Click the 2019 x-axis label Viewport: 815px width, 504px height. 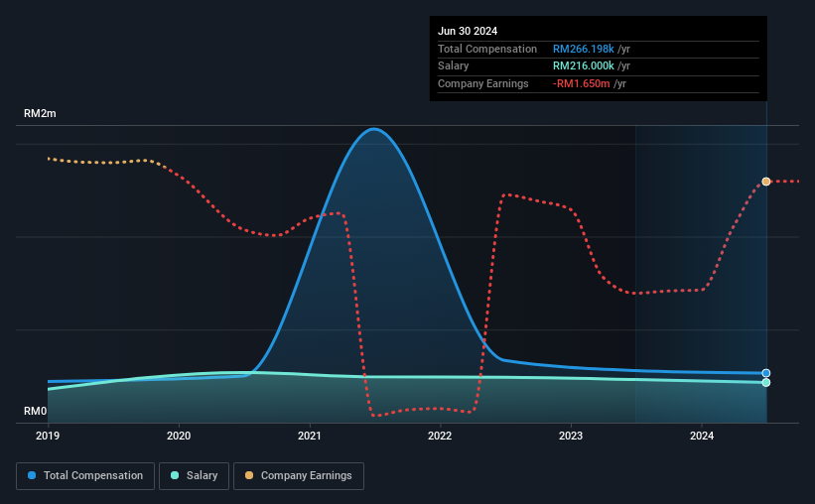coord(48,436)
